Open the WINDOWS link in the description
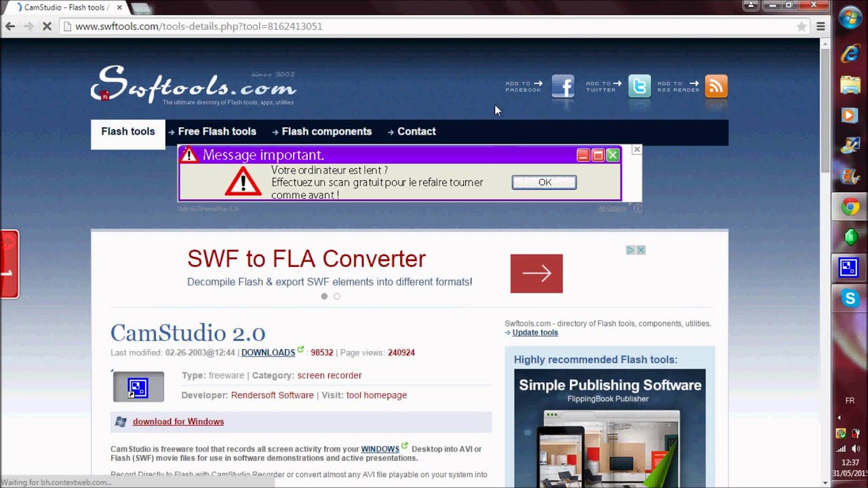This screenshot has width=868, height=488. (x=380, y=449)
